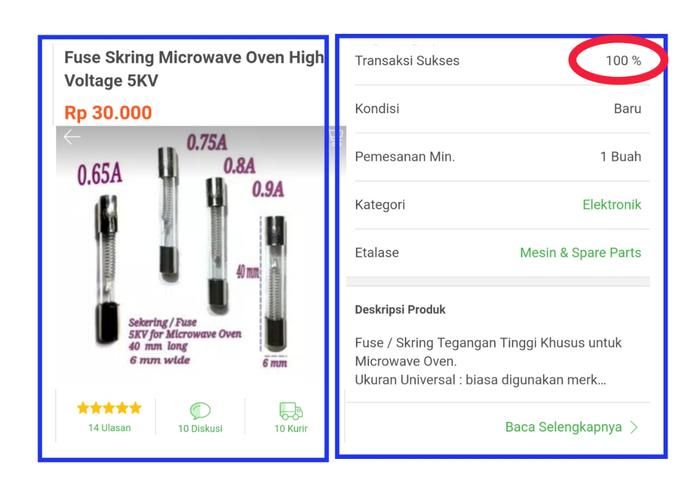
Task: Expand description with Baca Selengkapnya chevron
Action: tap(634, 427)
